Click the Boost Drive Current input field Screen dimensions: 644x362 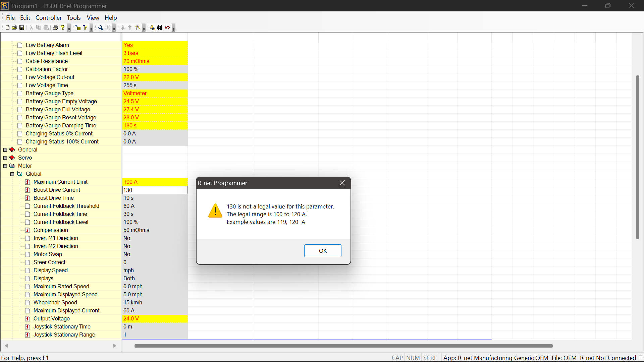155,190
